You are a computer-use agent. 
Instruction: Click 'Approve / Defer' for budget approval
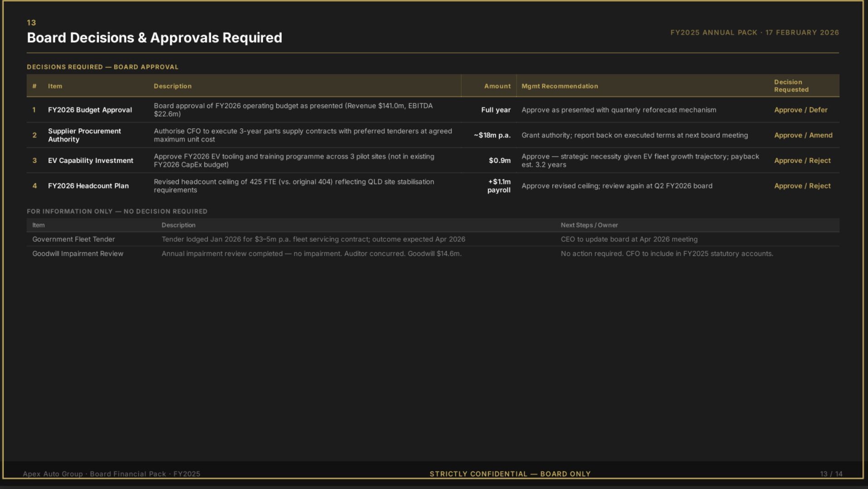pyautogui.click(x=800, y=110)
